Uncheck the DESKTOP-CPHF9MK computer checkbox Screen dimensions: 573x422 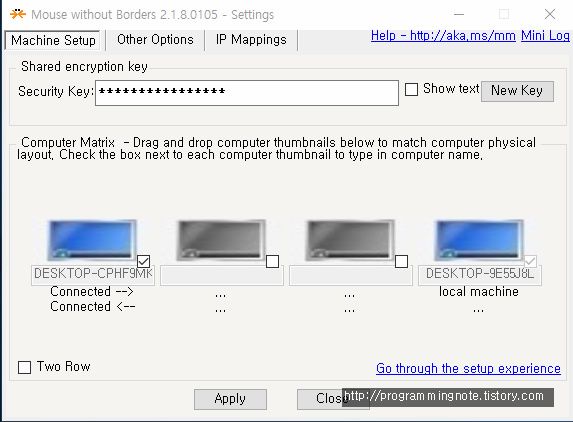coord(144,262)
